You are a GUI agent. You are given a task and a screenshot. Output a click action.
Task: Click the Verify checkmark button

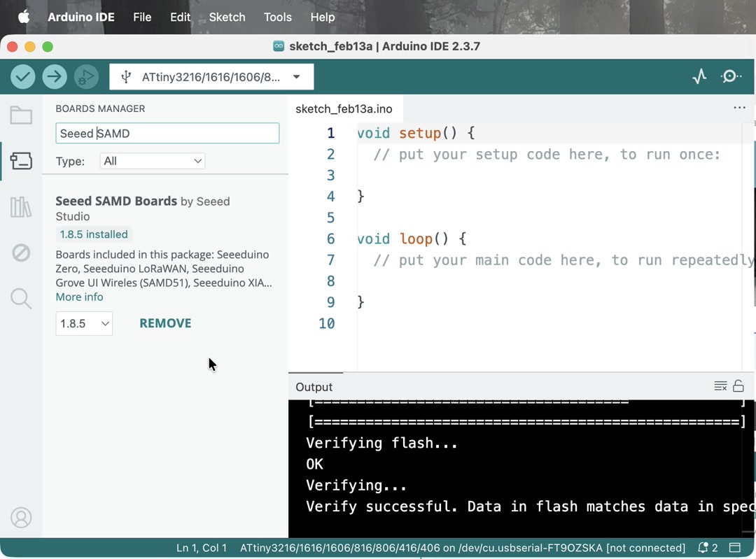(22, 77)
